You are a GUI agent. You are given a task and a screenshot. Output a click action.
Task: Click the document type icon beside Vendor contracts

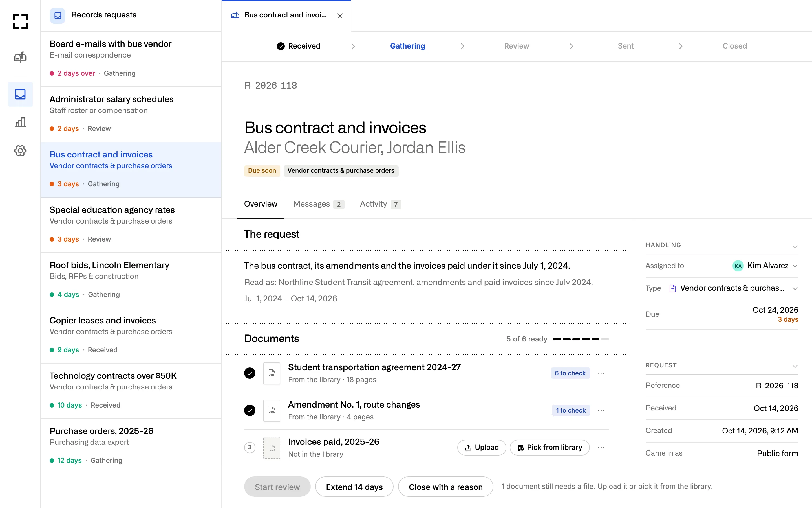[x=672, y=288]
